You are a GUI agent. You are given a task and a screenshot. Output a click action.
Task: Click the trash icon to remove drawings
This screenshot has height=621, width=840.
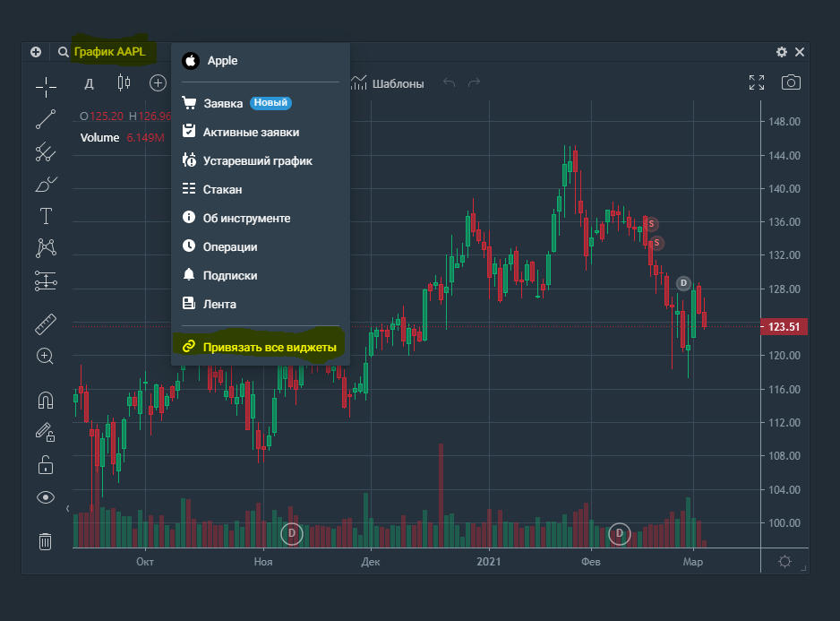click(46, 541)
